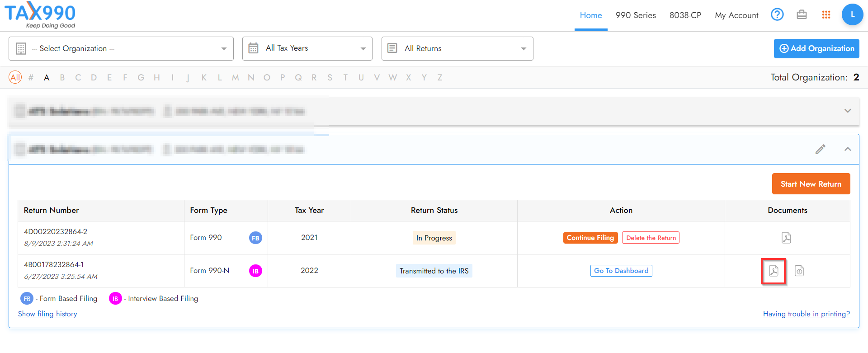Click the In Progress status label
The height and width of the screenshot is (353, 868).
pos(434,238)
